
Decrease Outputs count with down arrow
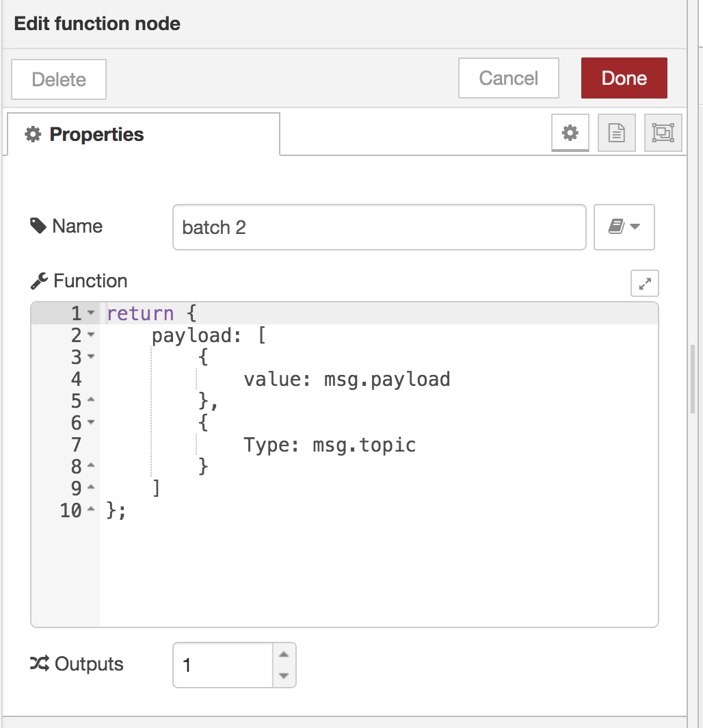tap(284, 675)
